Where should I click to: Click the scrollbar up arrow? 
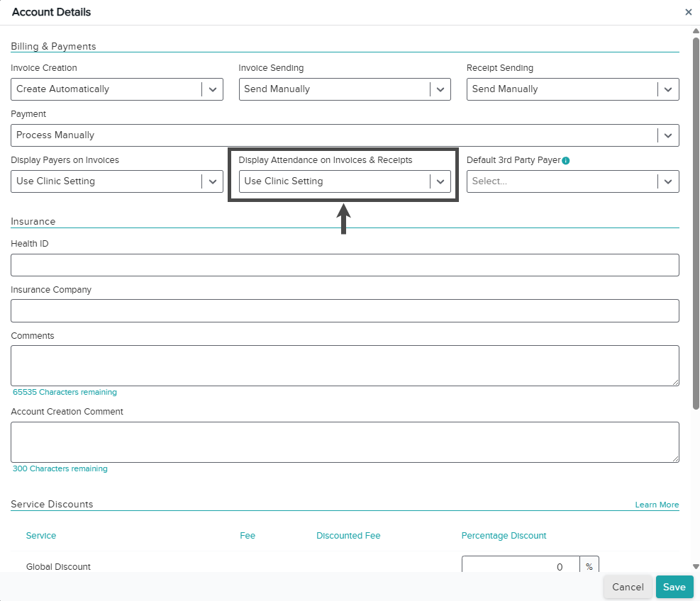click(x=696, y=30)
